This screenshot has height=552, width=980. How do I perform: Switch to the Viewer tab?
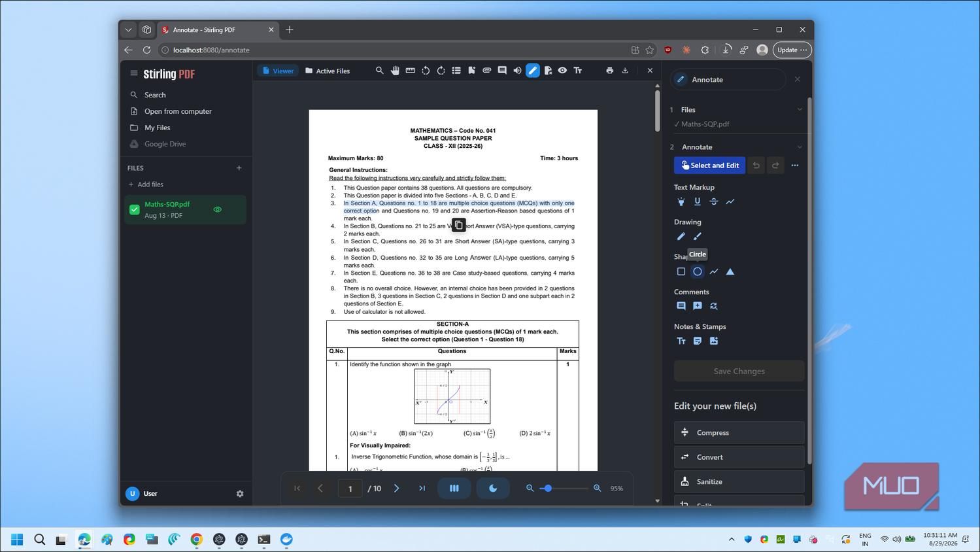278,71
